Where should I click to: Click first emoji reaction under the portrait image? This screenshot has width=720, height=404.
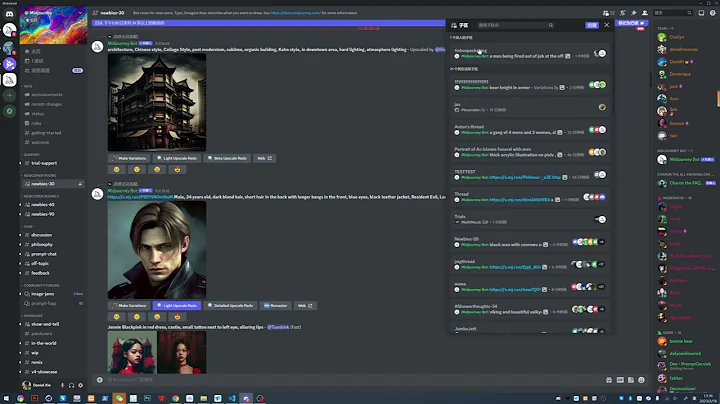(x=116, y=317)
